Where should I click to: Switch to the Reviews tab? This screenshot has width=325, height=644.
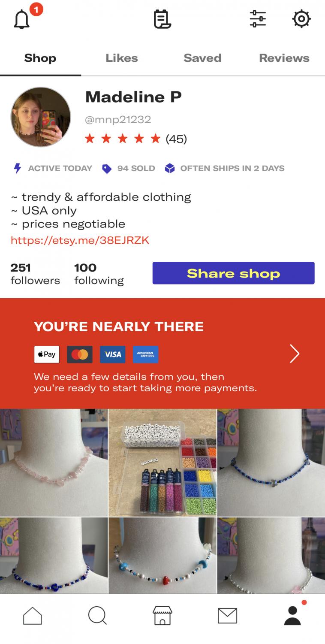tap(284, 58)
